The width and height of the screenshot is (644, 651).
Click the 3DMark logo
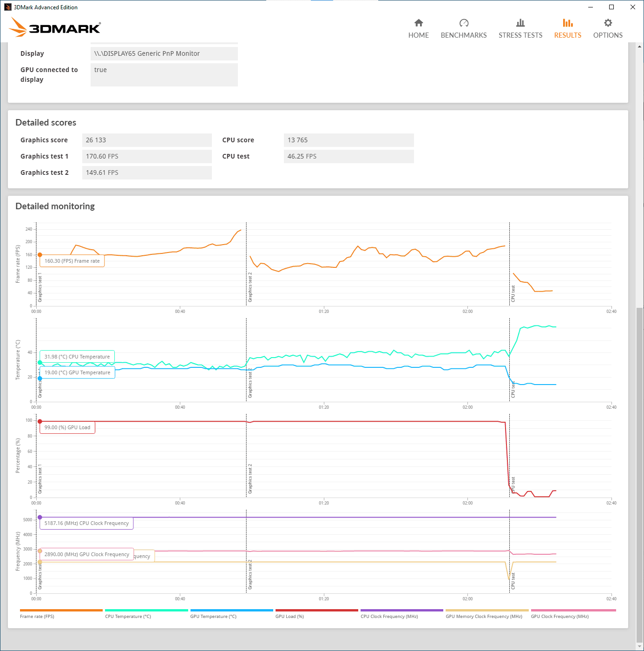coord(55,27)
